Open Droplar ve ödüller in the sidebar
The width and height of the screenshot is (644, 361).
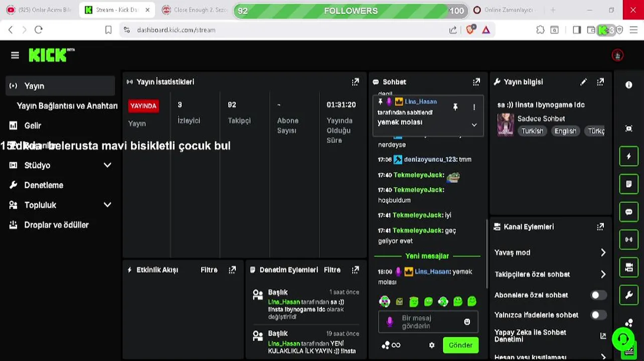pos(56,225)
